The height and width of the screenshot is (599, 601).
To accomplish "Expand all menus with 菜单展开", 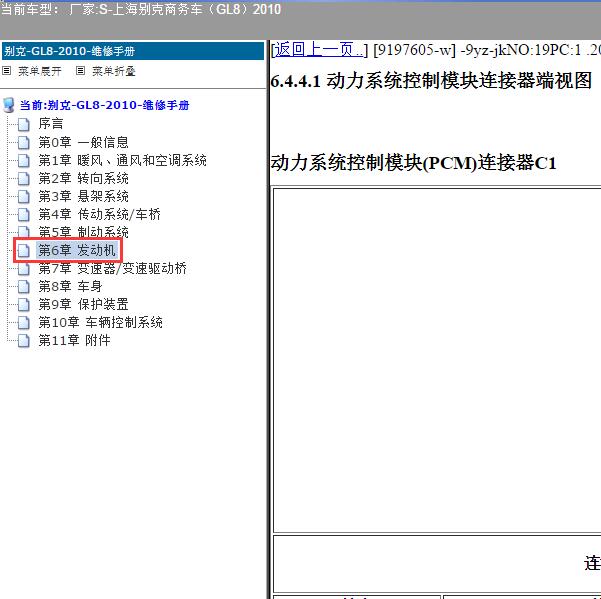I will [40, 71].
